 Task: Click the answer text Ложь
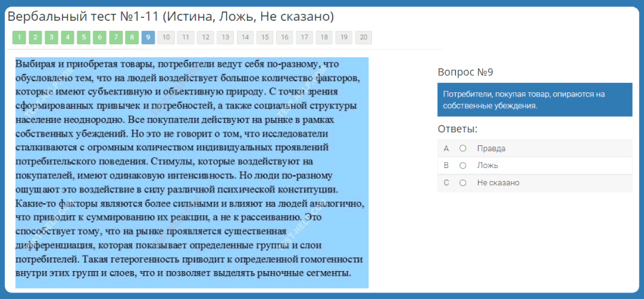pyautogui.click(x=487, y=165)
